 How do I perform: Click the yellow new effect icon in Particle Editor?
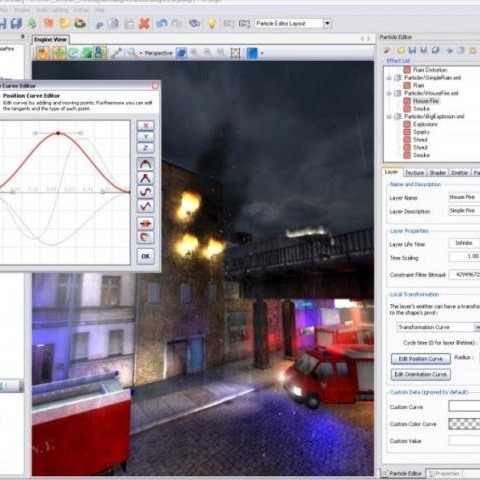coord(400,50)
